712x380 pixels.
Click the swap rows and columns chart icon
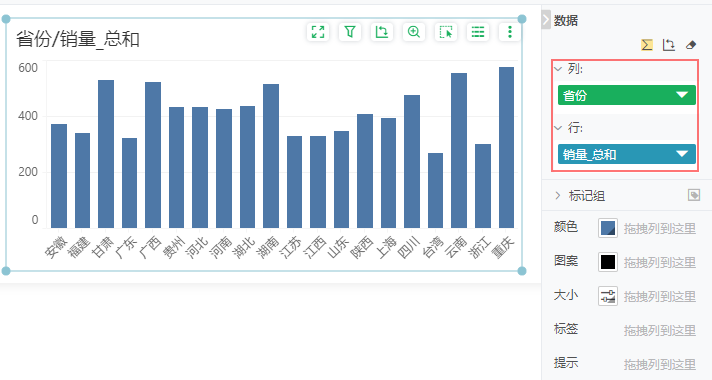(x=381, y=32)
